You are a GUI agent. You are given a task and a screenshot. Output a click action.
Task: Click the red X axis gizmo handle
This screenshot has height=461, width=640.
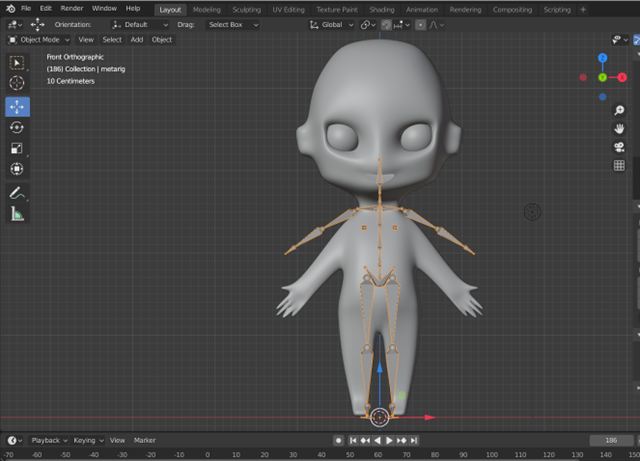622,77
